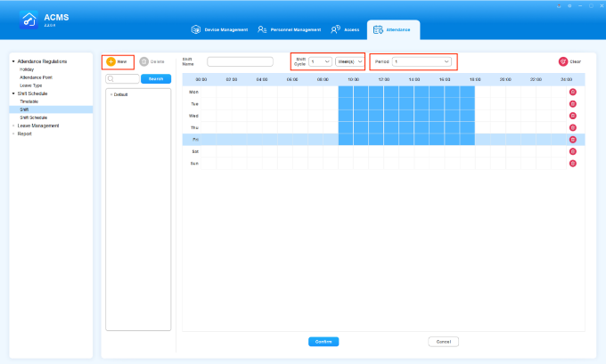Switch to the Access tab
Viewport: 606px width, 364px height.
click(x=347, y=29)
